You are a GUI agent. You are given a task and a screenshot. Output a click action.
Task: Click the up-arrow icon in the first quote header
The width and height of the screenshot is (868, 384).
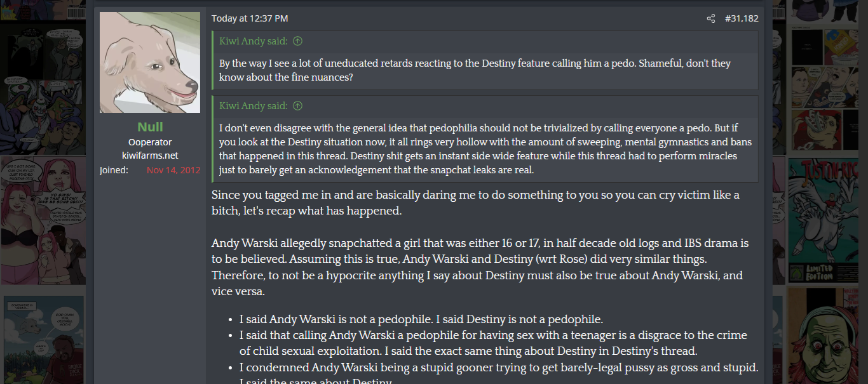[x=297, y=41]
